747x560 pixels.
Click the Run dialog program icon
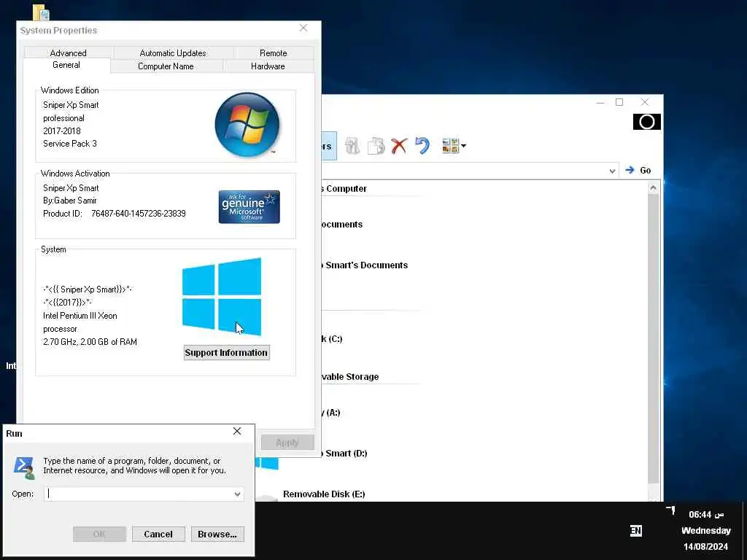[24, 467]
